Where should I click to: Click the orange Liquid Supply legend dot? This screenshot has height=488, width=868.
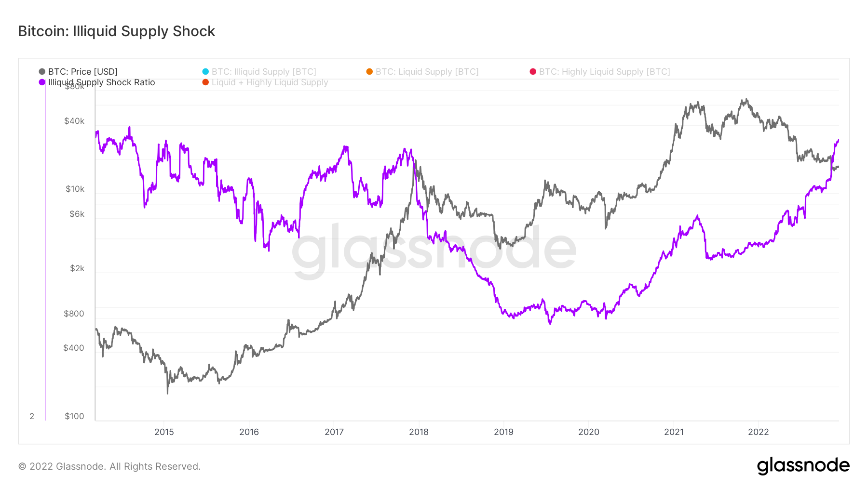pyautogui.click(x=369, y=72)
